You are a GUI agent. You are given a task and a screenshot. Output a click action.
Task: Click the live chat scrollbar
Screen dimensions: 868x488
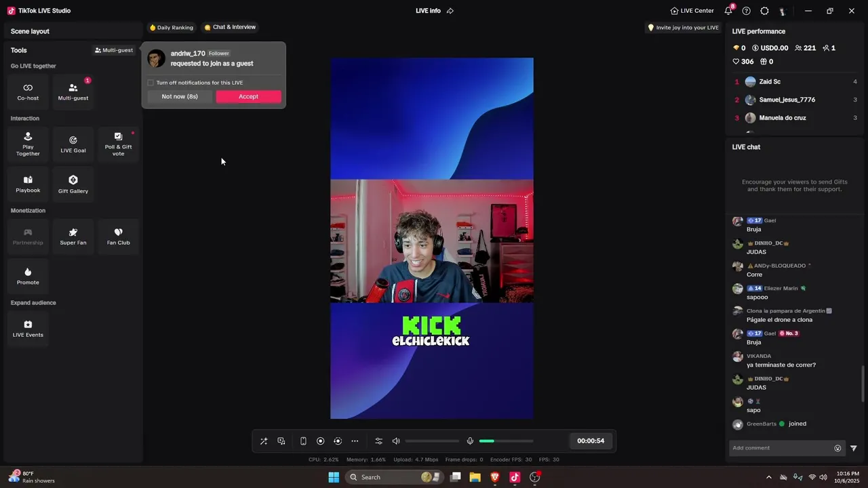coord(863,384)
